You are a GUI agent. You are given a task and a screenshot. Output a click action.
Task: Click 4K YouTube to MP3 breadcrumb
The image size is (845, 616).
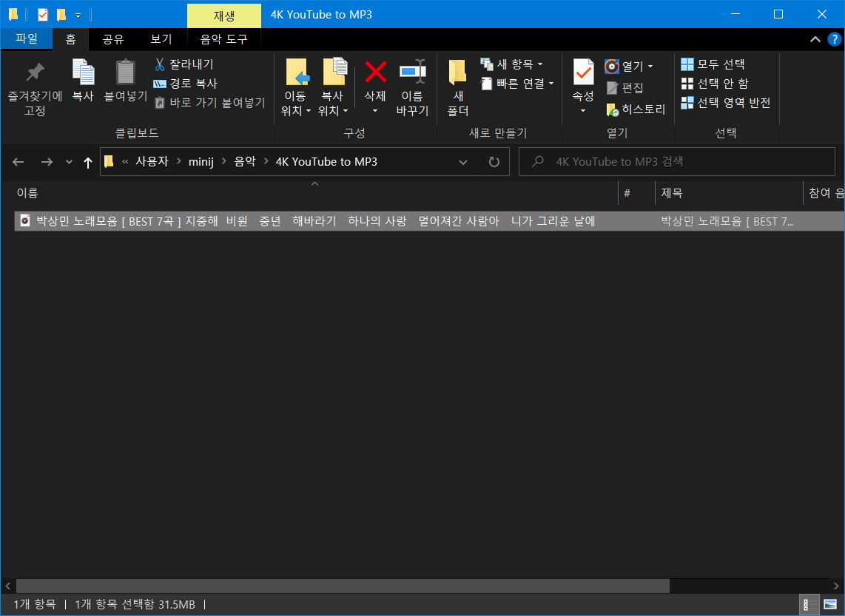coord(326,161)
